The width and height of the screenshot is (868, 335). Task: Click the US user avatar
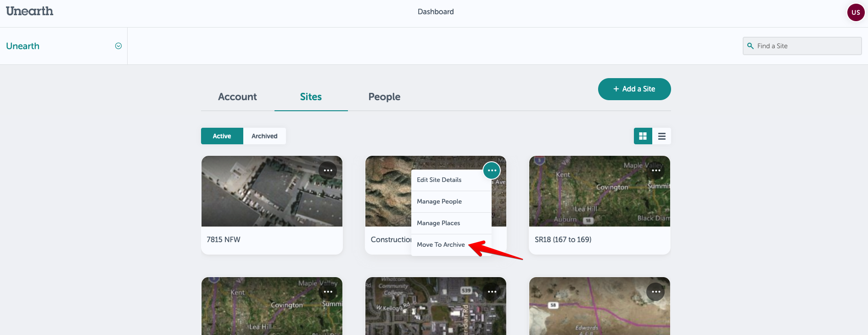856,12
